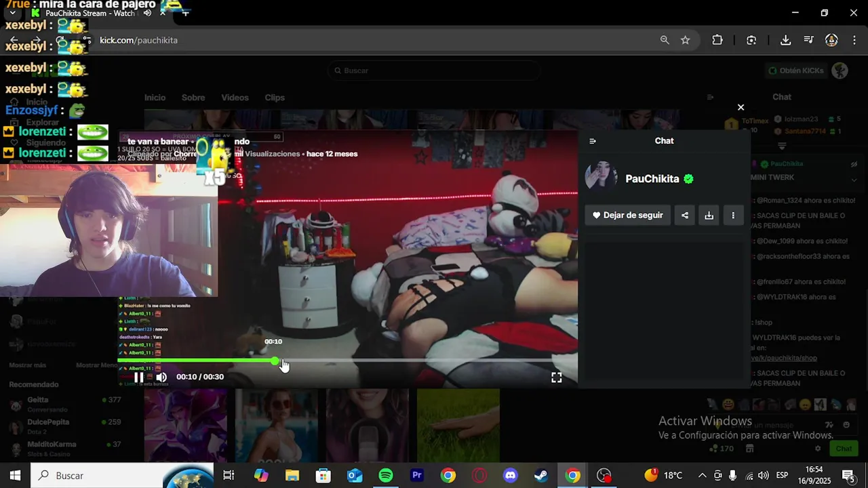The height and width of the screenshot is (488, 868).
Task: Open Windows Start menu
Action: click(15, 476)
